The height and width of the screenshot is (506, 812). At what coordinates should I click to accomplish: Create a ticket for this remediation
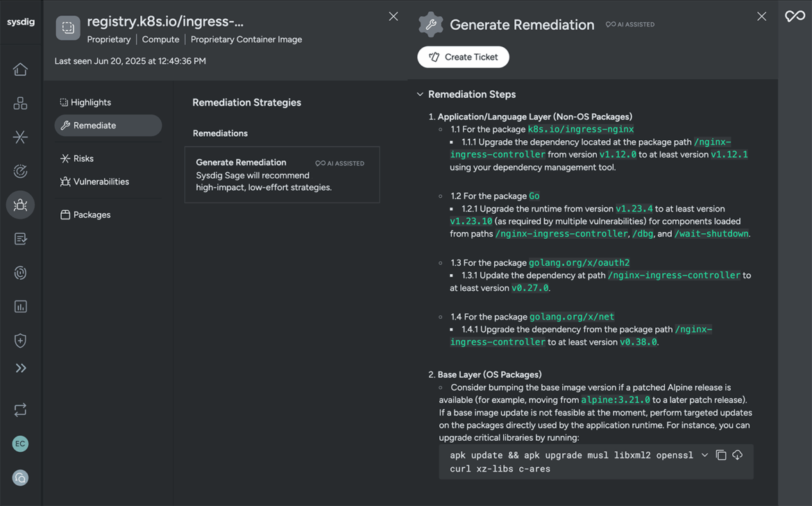[464, 57]
